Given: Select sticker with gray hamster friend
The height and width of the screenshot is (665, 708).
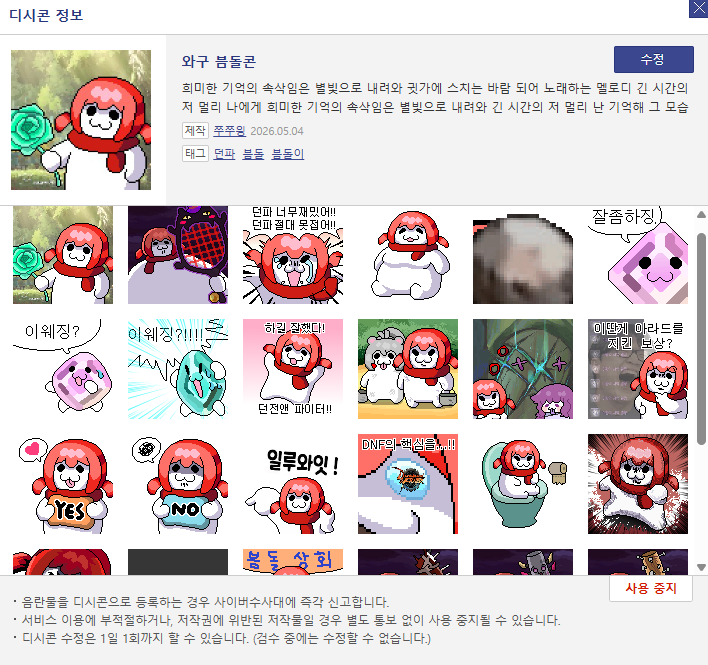Looking at the screenshot, I should pos(408,369).
